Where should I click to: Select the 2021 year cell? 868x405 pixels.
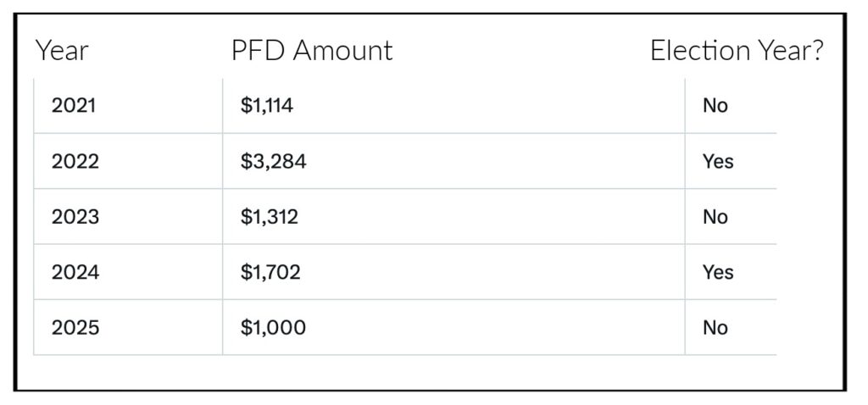(128, 106)
